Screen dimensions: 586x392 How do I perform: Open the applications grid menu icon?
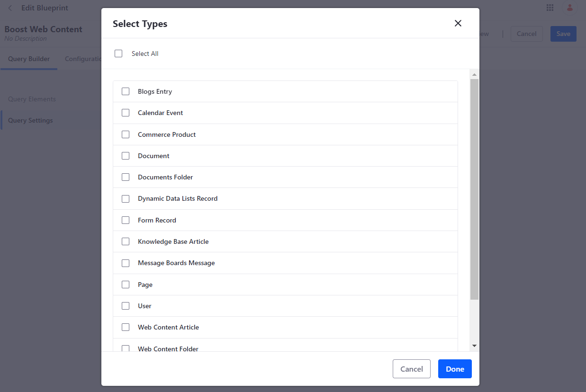coord(550,8)
